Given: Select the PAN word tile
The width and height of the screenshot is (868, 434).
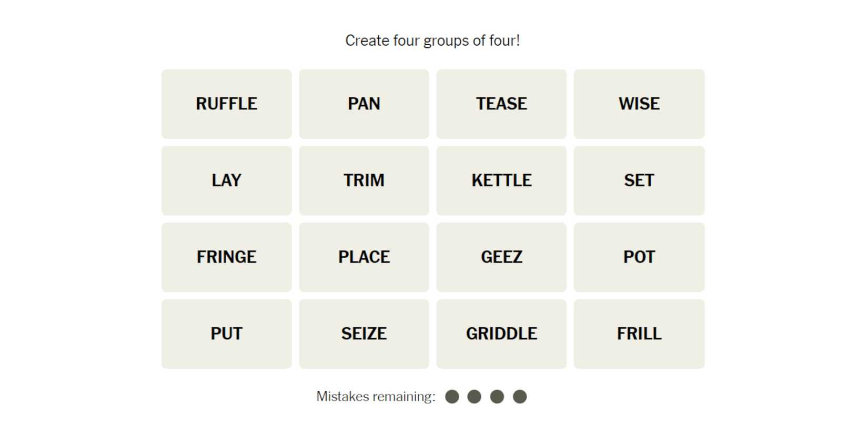Looking at the screenshot, I should pos(364,104).
